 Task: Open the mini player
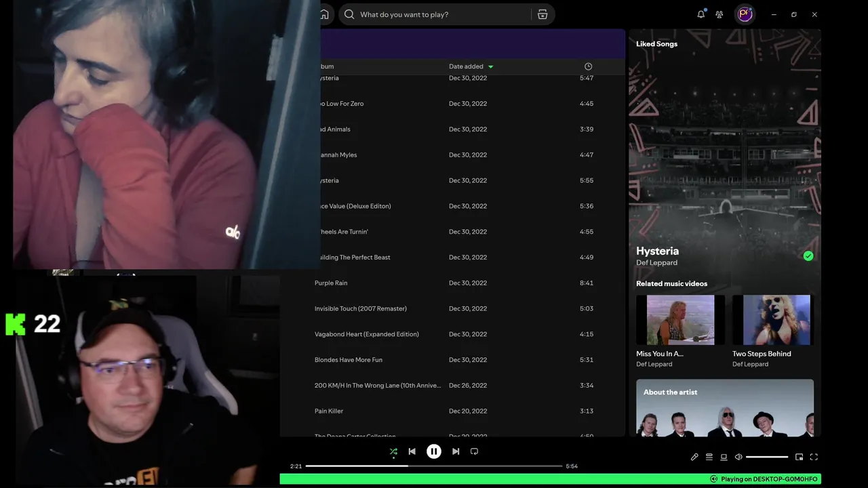tap(799, 457)
